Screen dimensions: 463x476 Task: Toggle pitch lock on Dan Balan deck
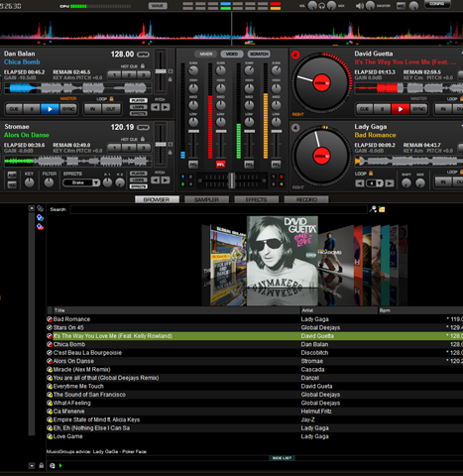point(171,79)
